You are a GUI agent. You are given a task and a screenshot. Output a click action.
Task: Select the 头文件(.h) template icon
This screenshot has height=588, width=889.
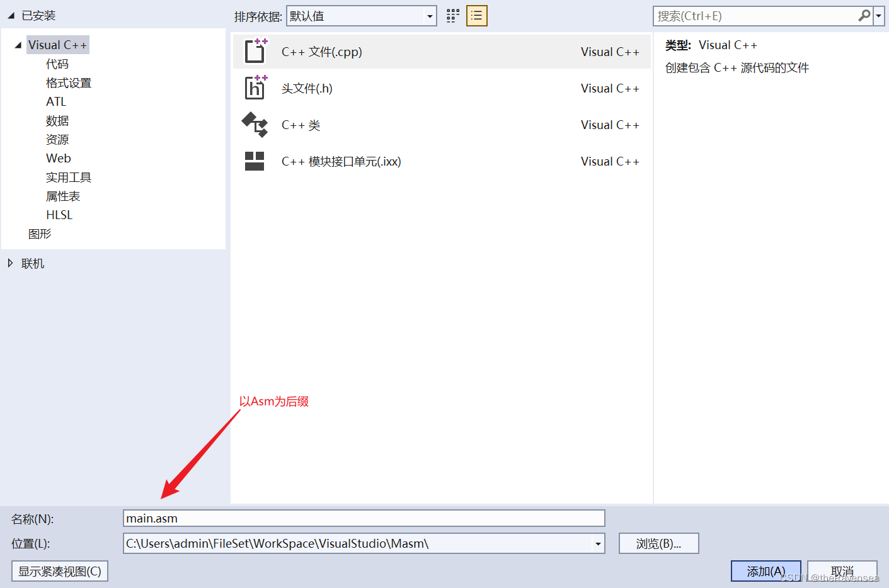click(x=255, y=88)
